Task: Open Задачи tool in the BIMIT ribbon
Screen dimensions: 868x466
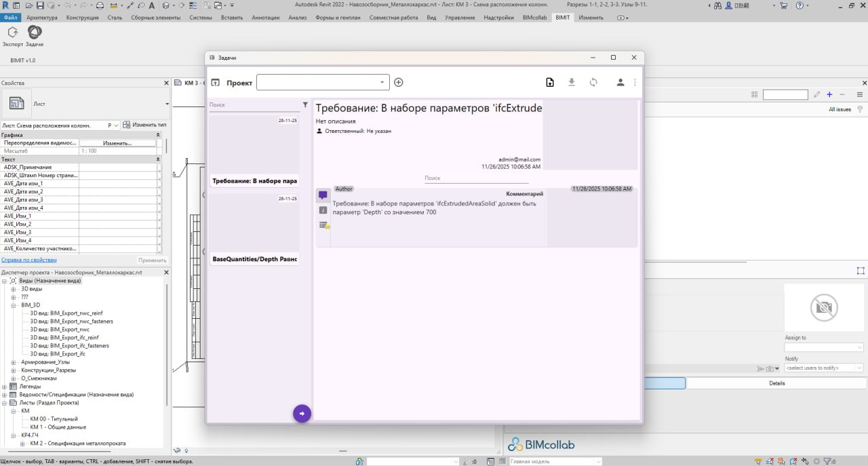Action: (x=35, y=33)
